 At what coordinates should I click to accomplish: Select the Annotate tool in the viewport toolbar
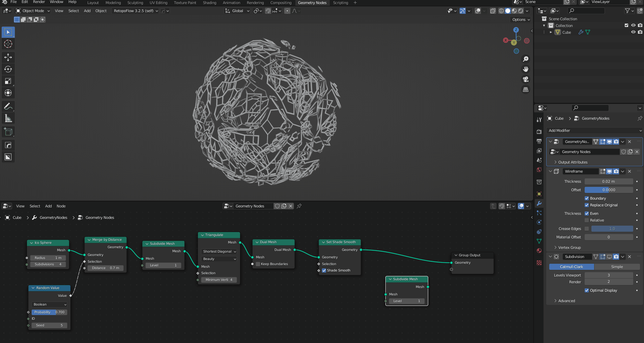8,106
